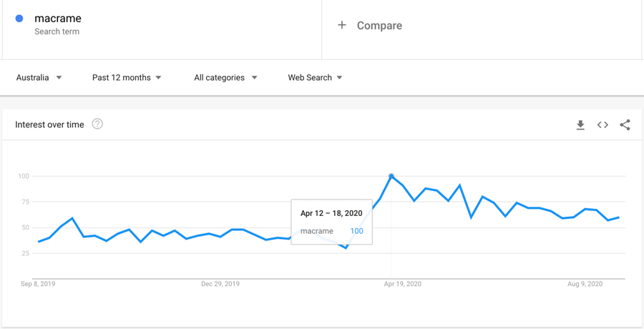
Task: Click the Compare button
Action: 379,26
